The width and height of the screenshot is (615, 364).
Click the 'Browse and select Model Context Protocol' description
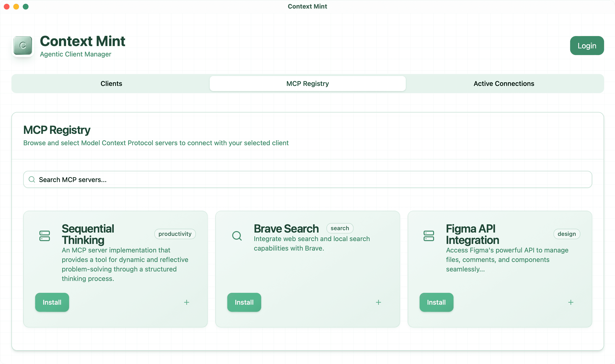tap(156, 143)
